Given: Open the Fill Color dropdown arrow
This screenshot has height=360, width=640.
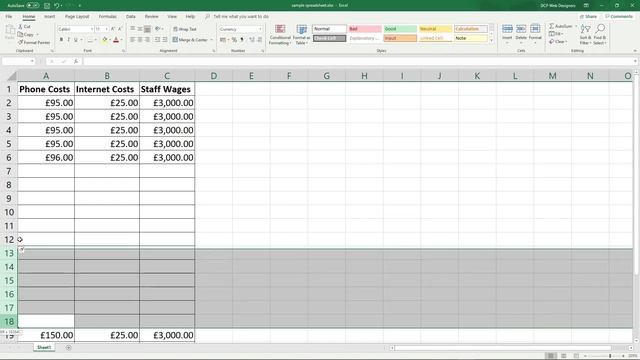Looking at the screenshot, I should tap(110, 40).
